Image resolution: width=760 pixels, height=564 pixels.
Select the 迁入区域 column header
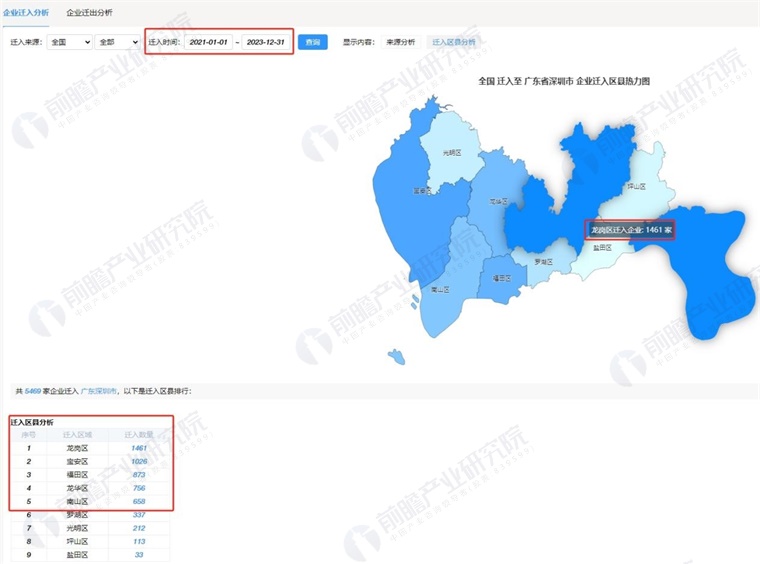pyautogui.click(x=77, y=435)
